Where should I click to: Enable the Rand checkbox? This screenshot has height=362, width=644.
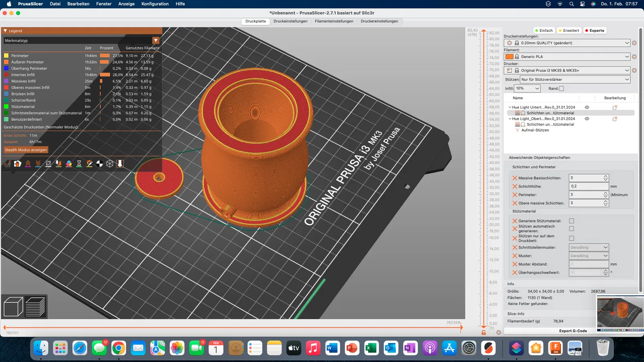click(x=561, y=88)
